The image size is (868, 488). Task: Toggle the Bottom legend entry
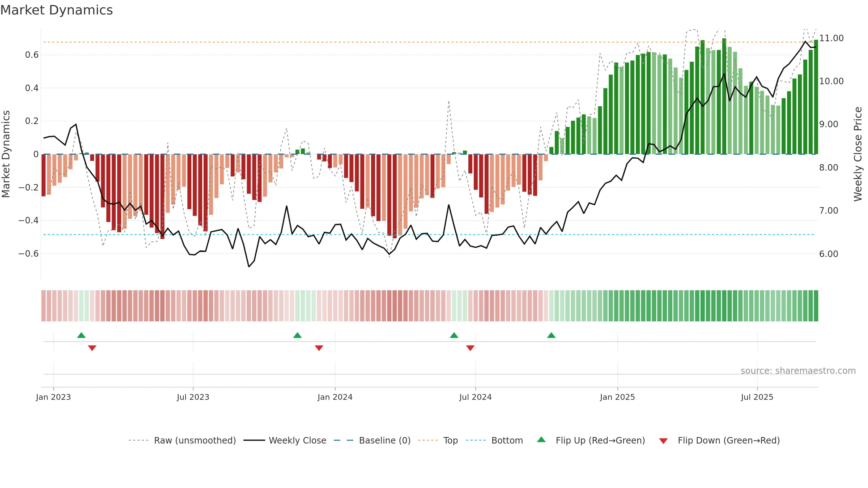[x=494, y=440]
